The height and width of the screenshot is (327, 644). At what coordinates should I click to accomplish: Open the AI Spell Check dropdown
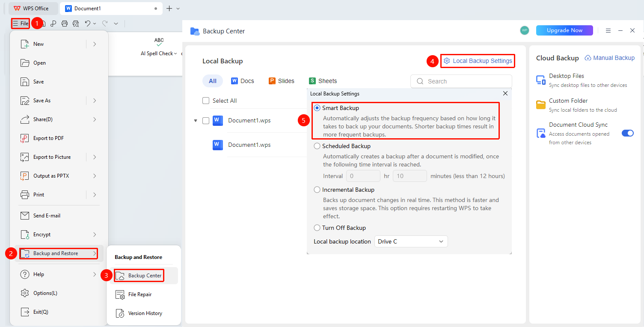pyautogui.click(x=175, y=54)
